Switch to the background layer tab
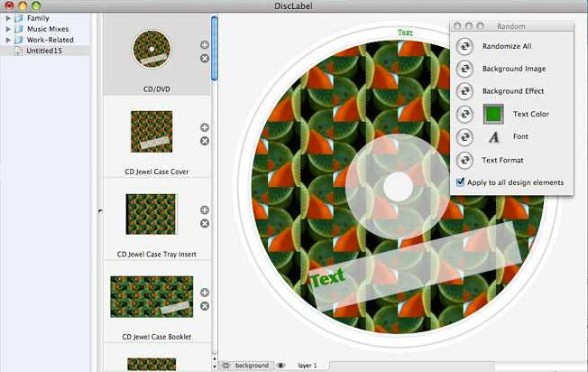Image resolution: width=588 pixels, height=372 pixels. tap(246, 366)
